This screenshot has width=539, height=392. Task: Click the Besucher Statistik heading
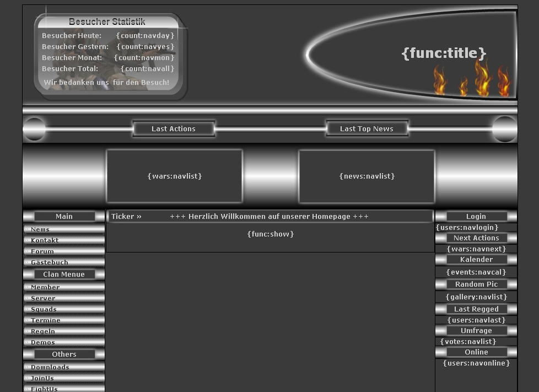[107, 22]
